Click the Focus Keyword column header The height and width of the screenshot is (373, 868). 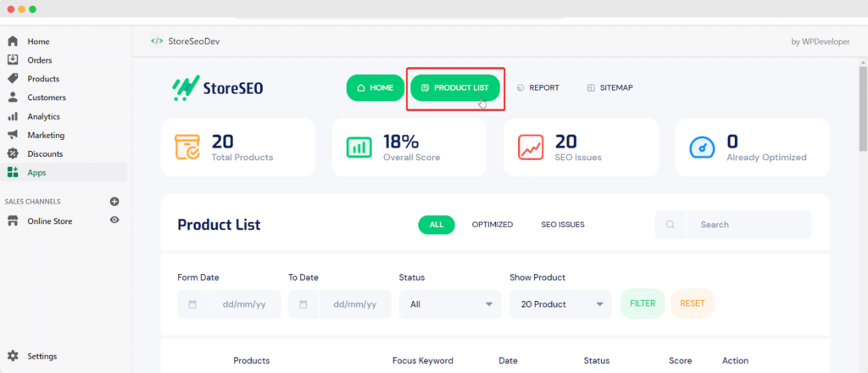click(423, 361)
